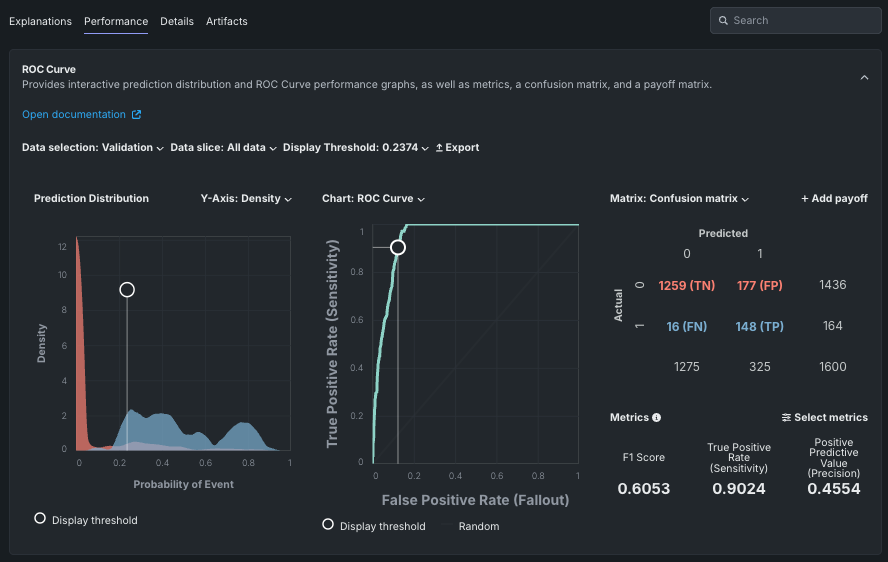888x562 pixels.
Task: Click the external link icon beside Open documentation
Action: [x=137, y=115]
